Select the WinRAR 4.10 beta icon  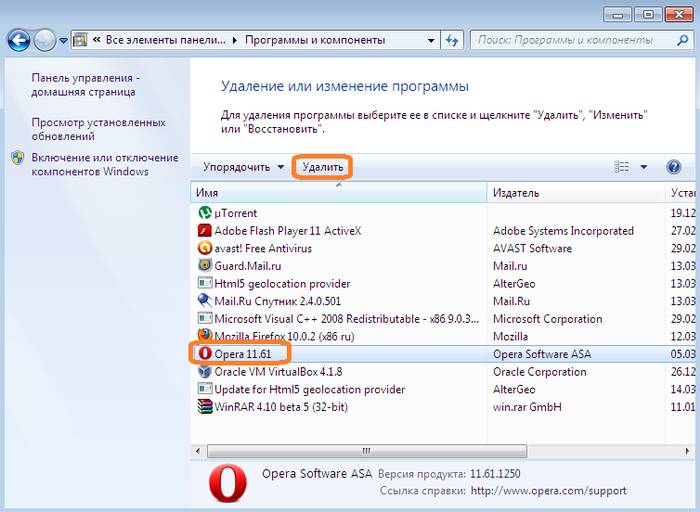click(x=205, y=407)
